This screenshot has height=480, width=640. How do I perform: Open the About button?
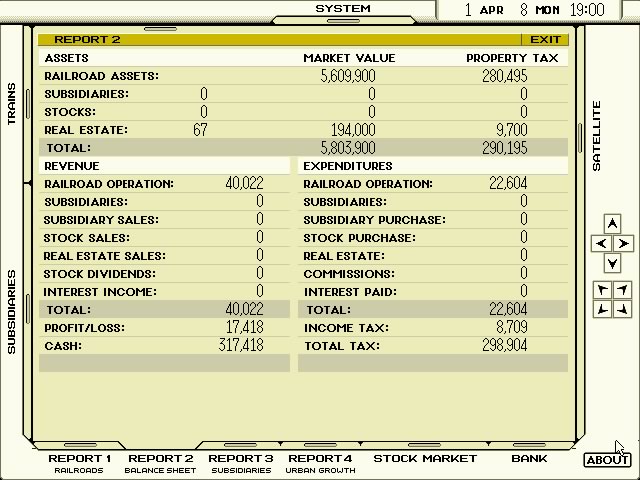click(x=607, y=460)
